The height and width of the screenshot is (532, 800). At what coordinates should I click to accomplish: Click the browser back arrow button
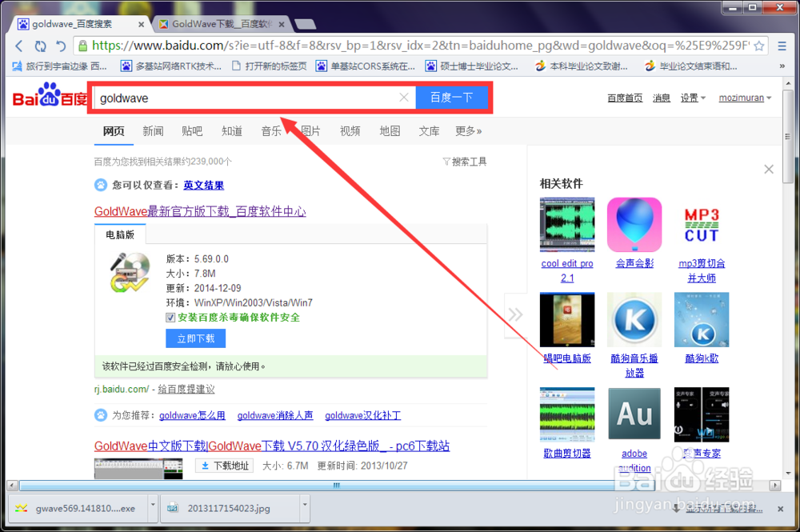pos(19,46)
